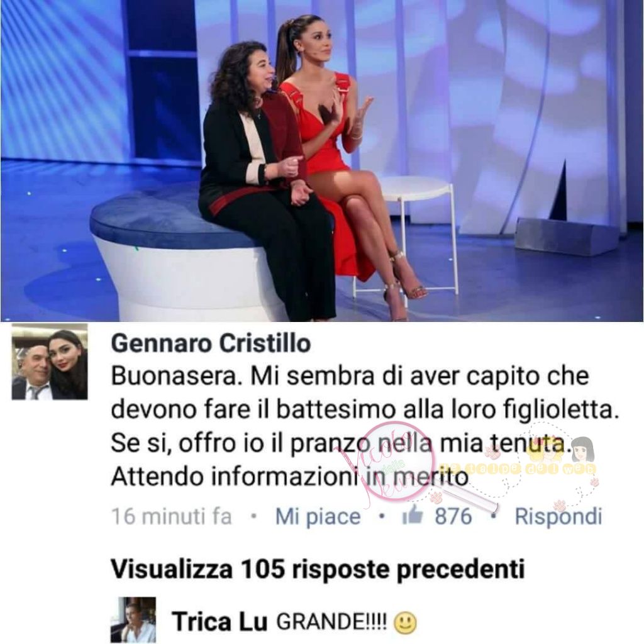Select the comment text about the battesimo
The width and height of the screenshot is (644, 644).
point(365,426)
